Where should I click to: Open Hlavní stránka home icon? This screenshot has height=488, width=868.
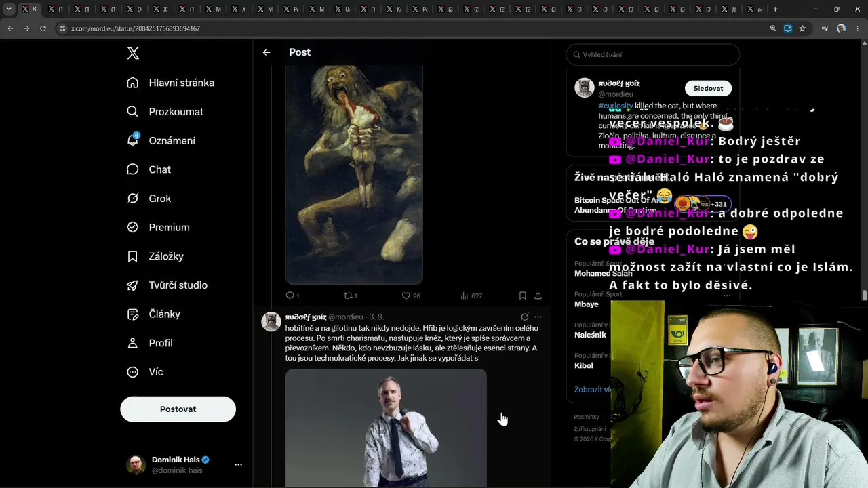(x=133, y=83)
